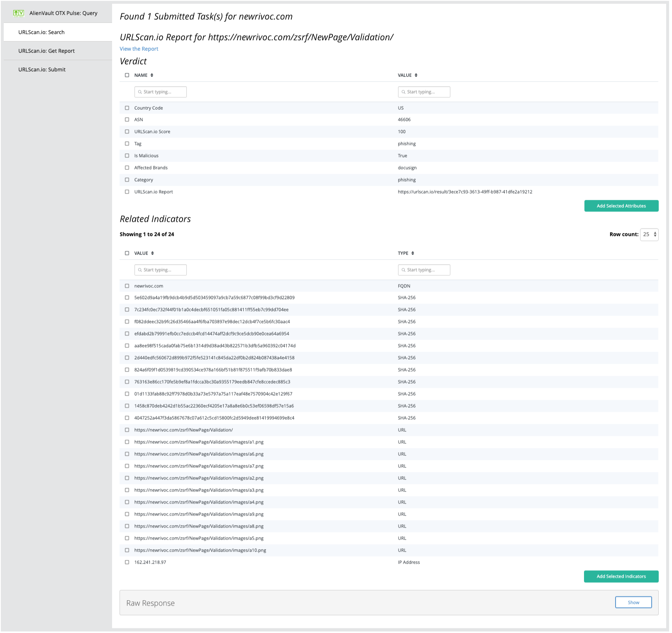672x633 pixels.
Task: Open URLScan.io: Submit menu item
Action: tap(42, 70)
